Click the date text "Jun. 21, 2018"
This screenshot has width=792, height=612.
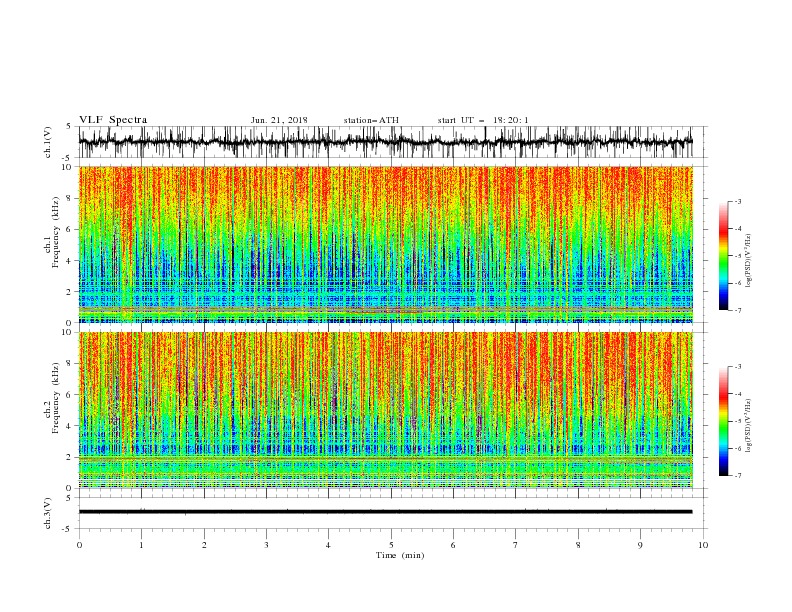[279, 120]
